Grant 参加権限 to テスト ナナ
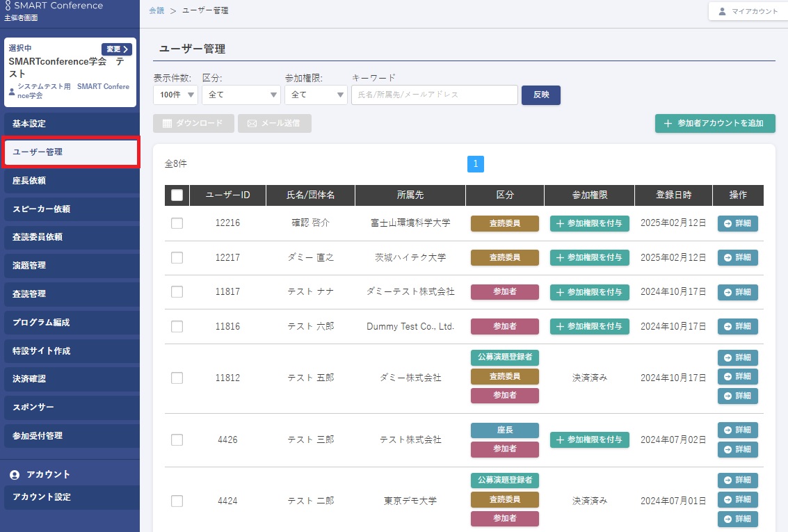 pyautogui.click(x=590, y=292)
